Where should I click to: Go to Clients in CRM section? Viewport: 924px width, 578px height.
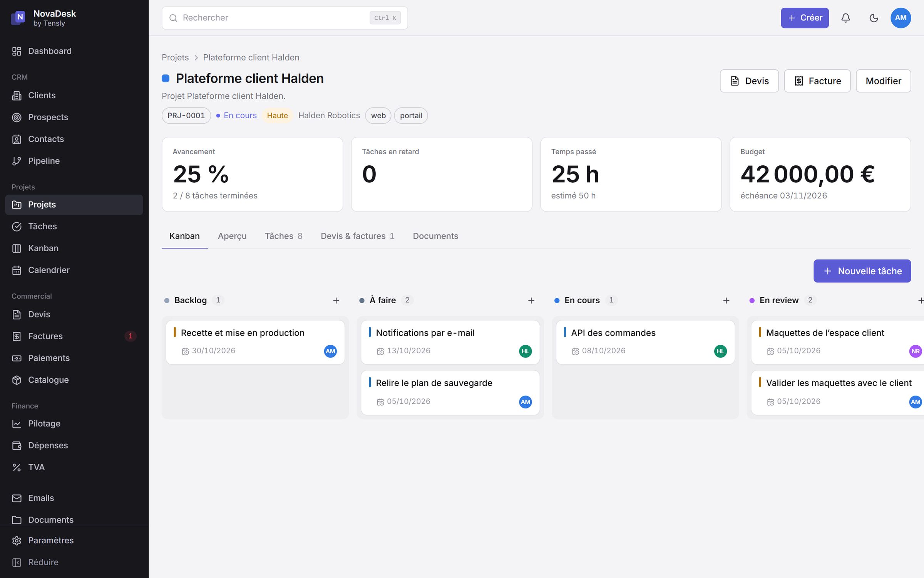point(74,96)
